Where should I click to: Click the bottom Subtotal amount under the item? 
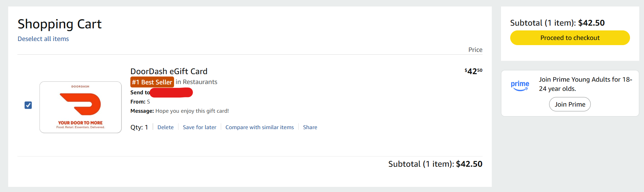(469, 164)
